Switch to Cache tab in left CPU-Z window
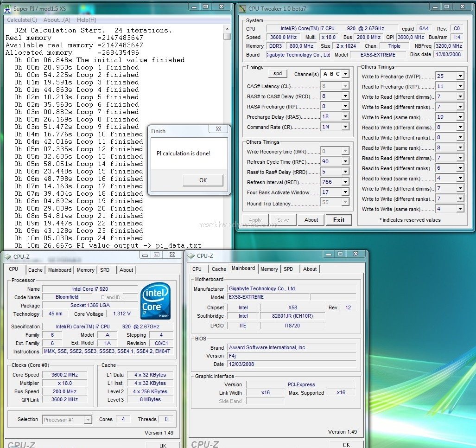 36,270
